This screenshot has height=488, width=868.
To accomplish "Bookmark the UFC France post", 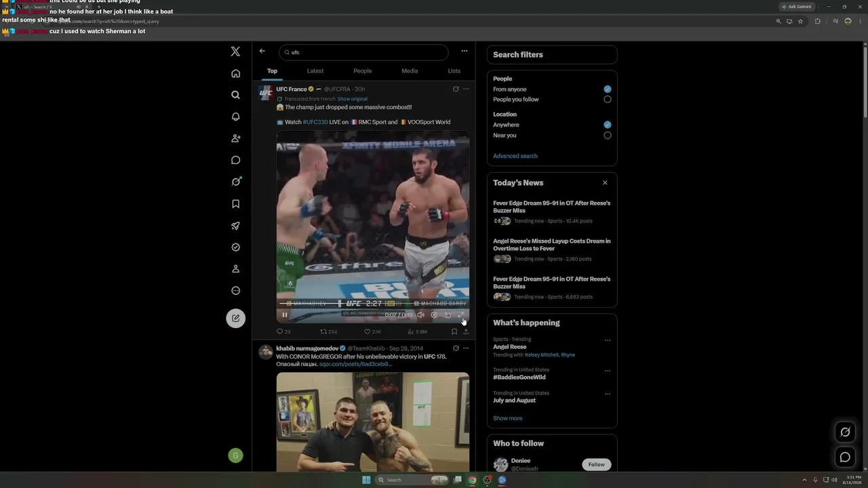I will point(454,331).
